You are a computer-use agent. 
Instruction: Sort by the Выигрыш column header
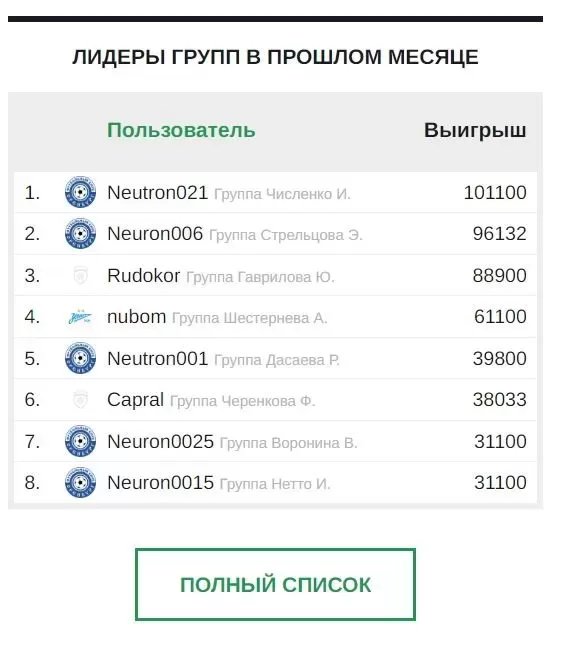(x=475, y=130)
